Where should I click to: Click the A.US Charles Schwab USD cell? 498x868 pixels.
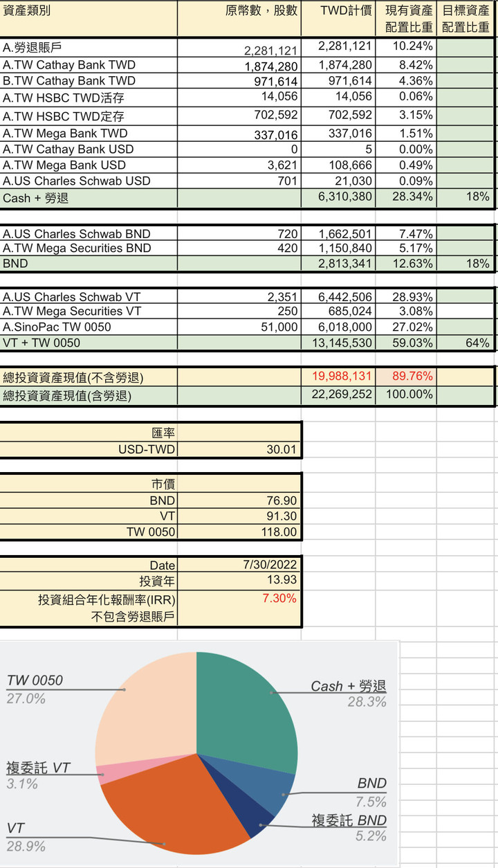coord(89,181)
